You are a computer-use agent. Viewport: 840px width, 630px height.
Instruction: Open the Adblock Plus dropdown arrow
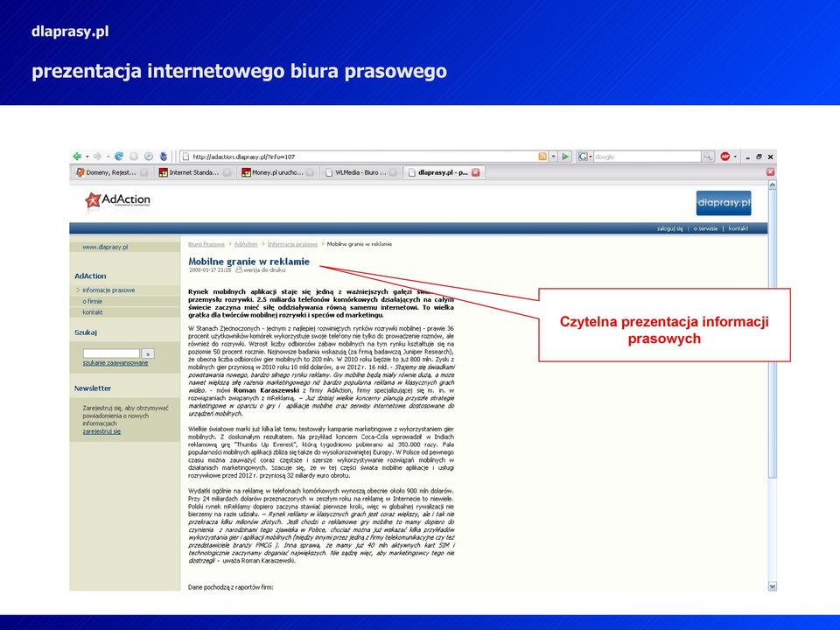coord(735,157)
